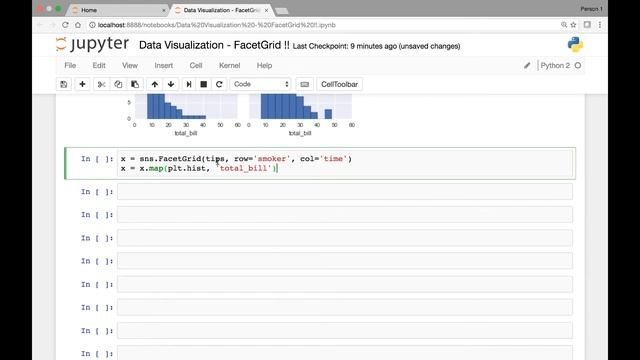Click the Jupyter logo
This screenshot has height=360, width=640.
click(x=92, y=44)
